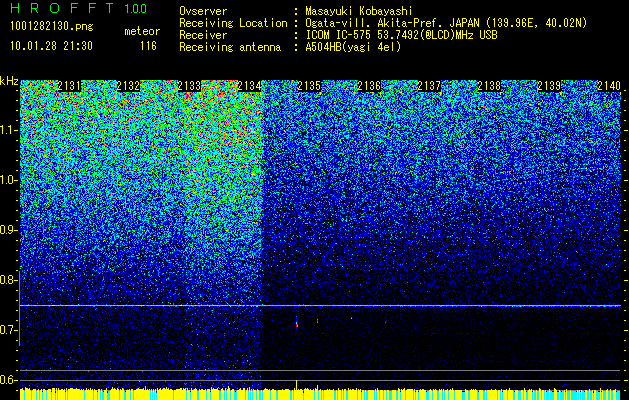Click the 'Receiving Location' label
This screenshot has height=400, width=629.
[x=233, y=23]
